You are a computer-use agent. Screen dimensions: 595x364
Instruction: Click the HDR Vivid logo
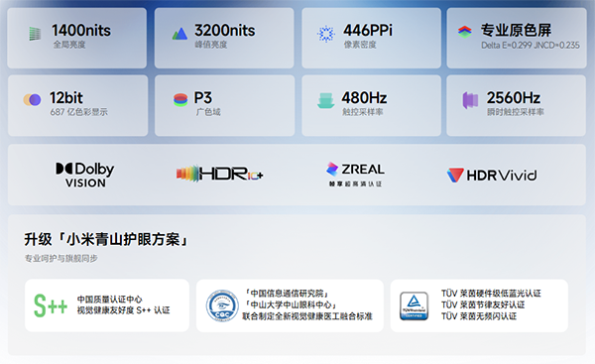coord(492,175)
